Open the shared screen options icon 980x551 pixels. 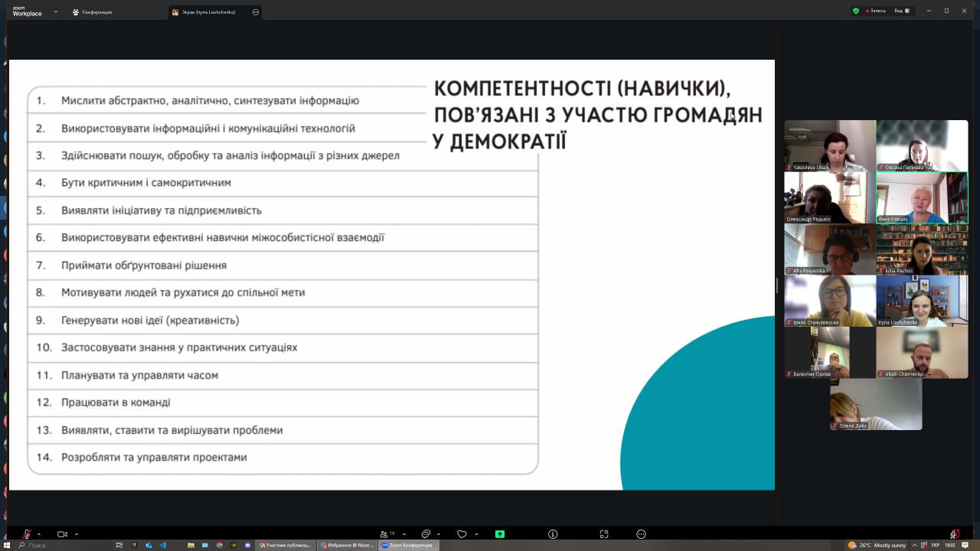(x=255, y=12)
